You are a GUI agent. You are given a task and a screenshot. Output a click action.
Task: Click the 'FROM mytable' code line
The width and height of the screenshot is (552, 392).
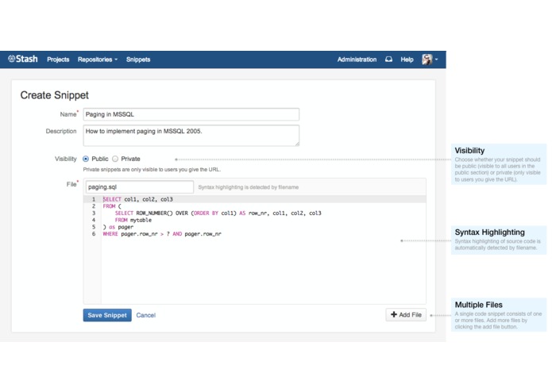pos(133,220)
